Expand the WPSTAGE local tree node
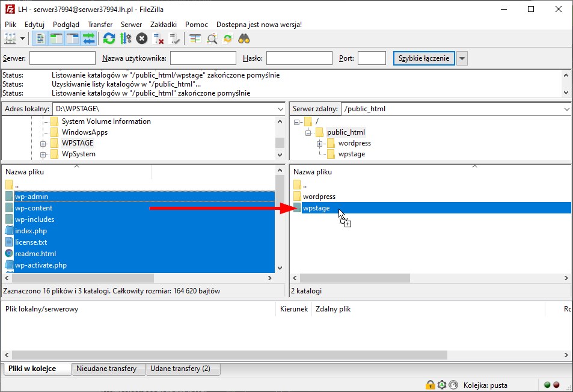Screen dimensions: 573x392 43,144
